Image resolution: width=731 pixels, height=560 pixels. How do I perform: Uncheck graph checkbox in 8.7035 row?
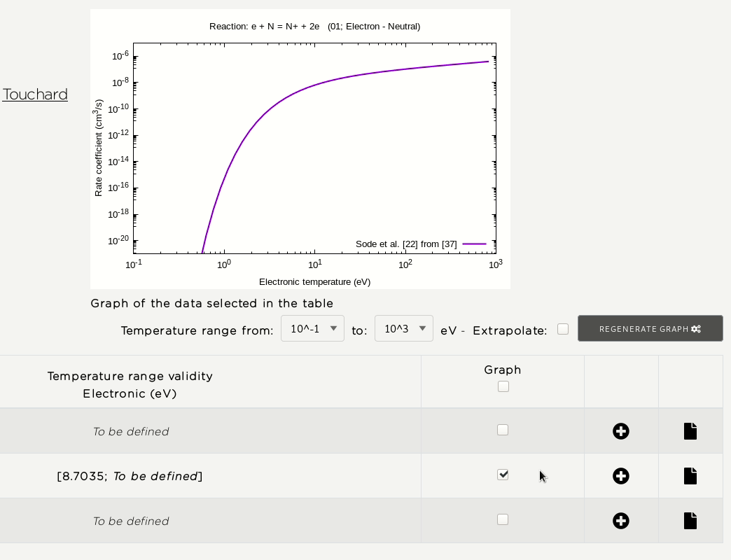(x=503, y=475)
